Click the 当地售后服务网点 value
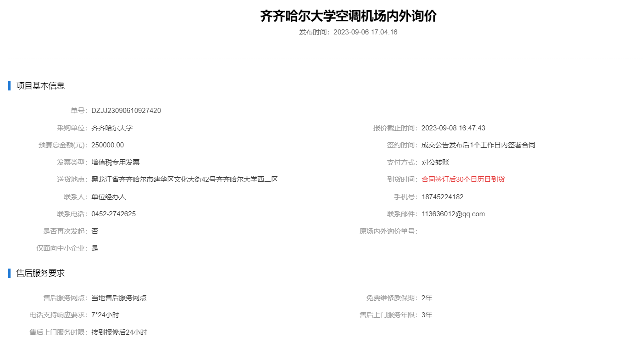Screen dimensions: 644x348 click(x=119, y=298)
